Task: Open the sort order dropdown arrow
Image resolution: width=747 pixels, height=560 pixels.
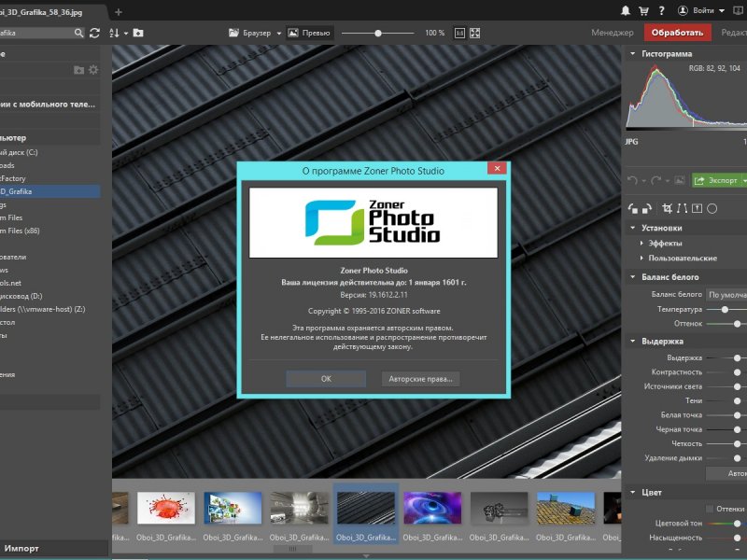Action: 126,34
